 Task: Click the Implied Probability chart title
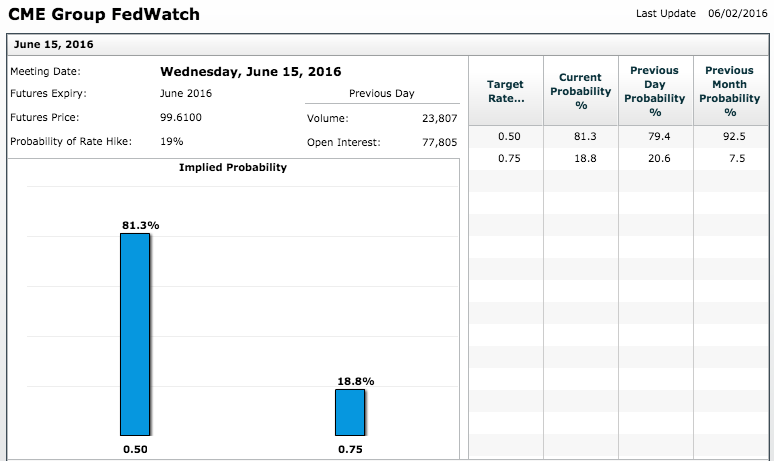(x=232, y=167)
